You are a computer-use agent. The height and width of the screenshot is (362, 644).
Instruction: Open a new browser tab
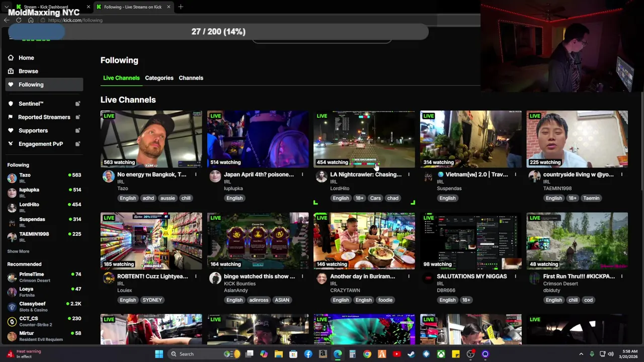[181, 7]
